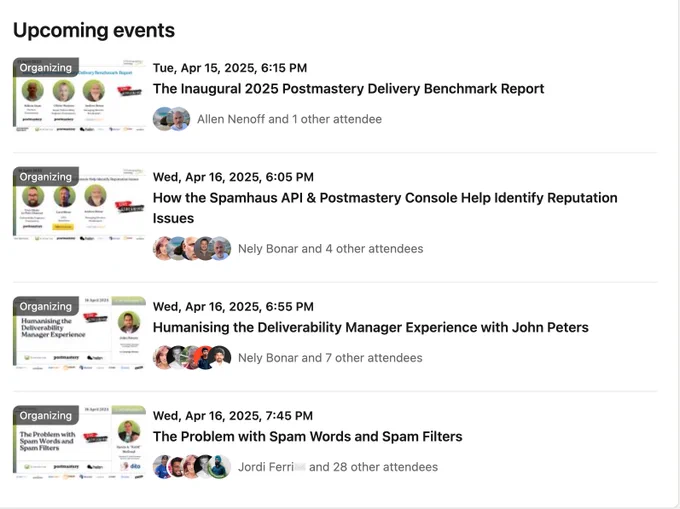The width and height of the screenshot is (680, 509).
Task: Open 'How the Spamhaus API & Postmastery Console' event
Action: click(385, 208)
